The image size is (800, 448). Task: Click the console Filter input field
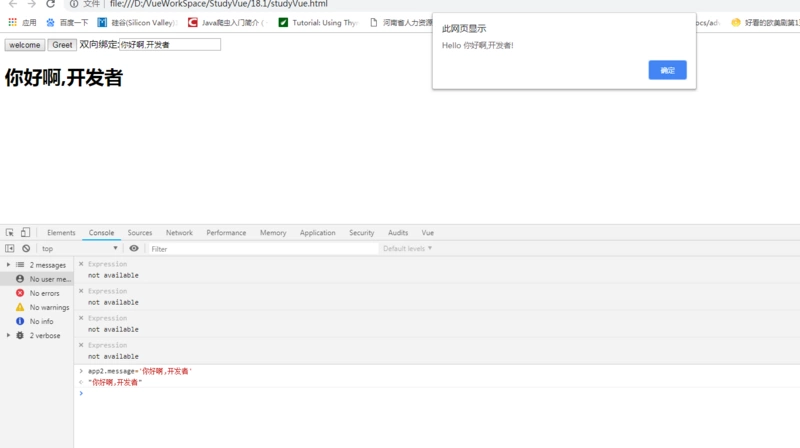pos(262,249)
